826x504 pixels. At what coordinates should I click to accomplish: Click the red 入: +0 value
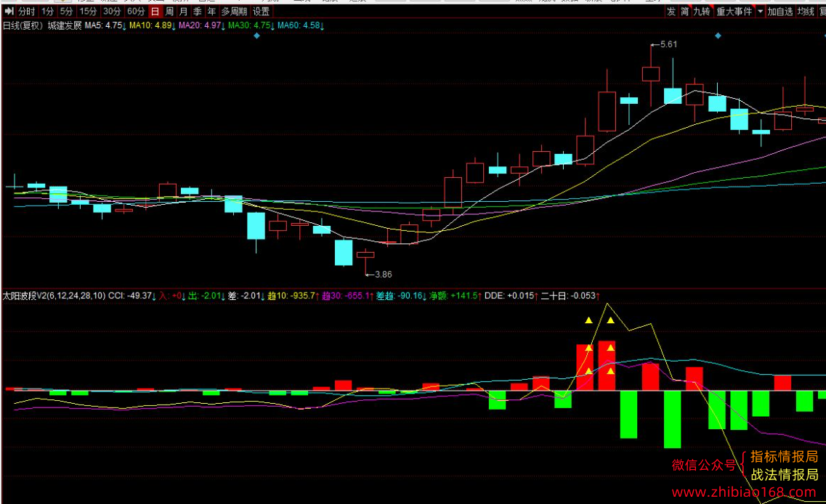click(172, 296)
